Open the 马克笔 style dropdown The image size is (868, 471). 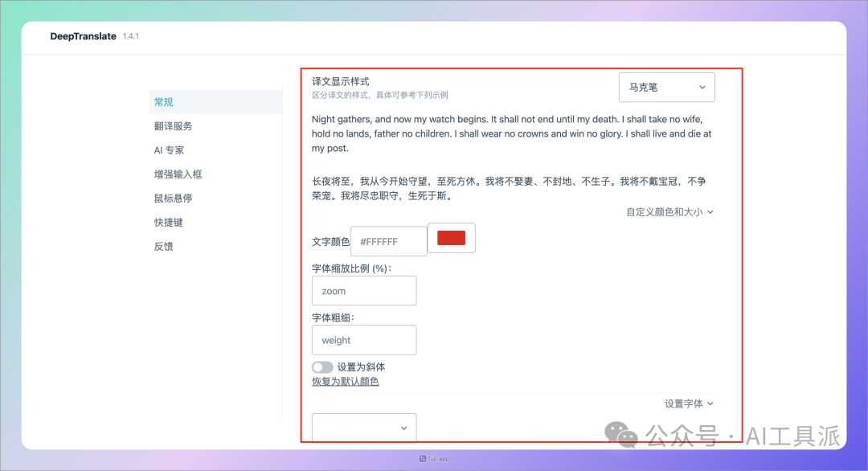[x=666, y=88]
